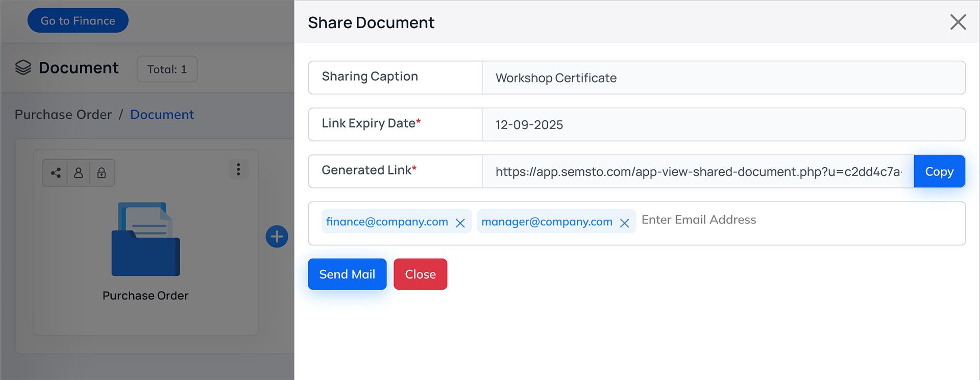Edit the Sharing Caption field
This screenshot has width=980, height=380.
click(x=723, y=78)
